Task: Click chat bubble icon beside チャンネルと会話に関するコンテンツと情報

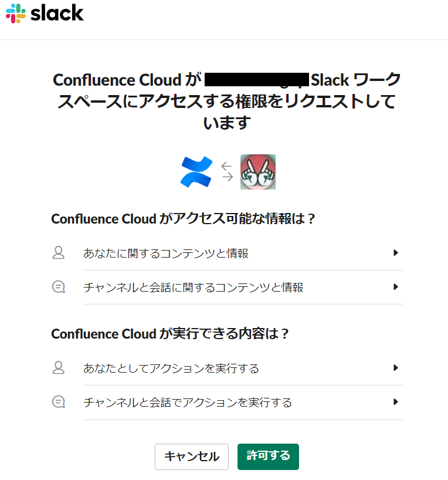Action: point(59,287)
